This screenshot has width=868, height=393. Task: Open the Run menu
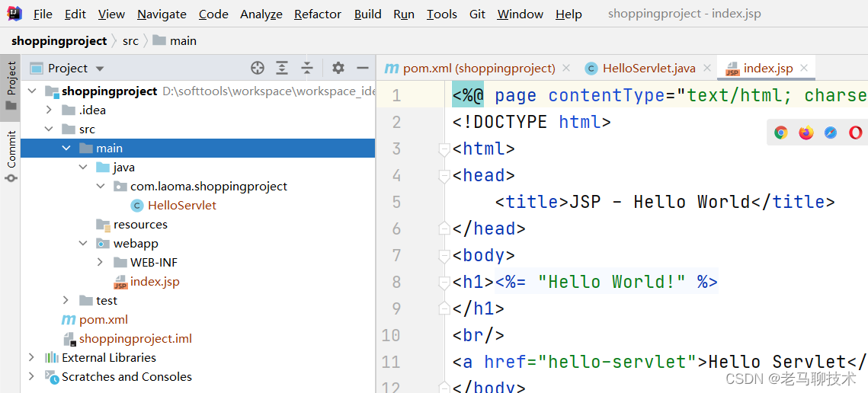pyautogui.click(x=404, y=14)
